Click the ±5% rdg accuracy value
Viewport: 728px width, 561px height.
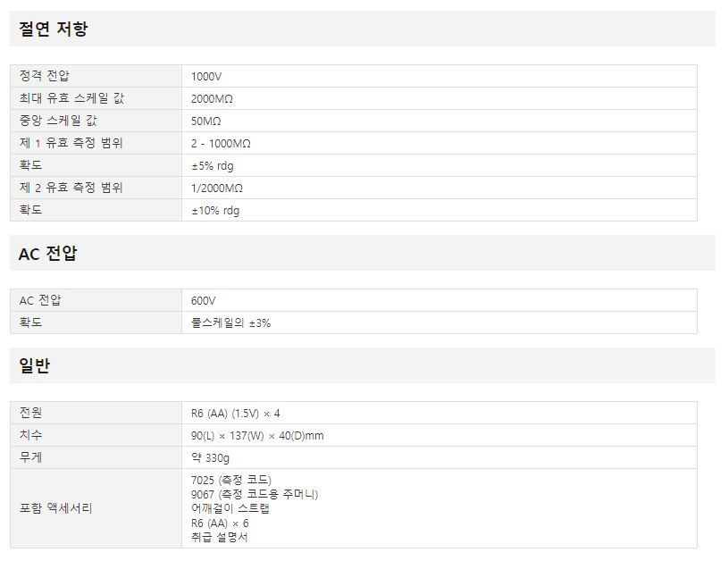tap(213, 166)
